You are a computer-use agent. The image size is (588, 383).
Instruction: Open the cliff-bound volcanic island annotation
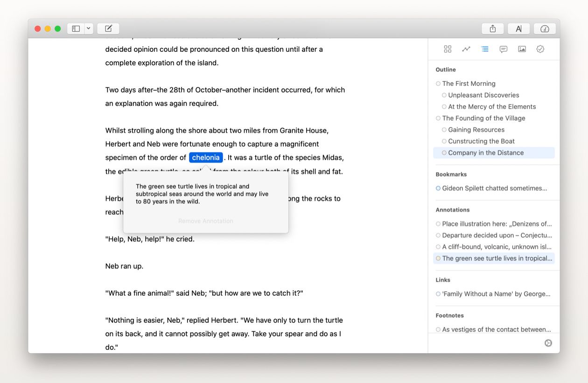(x=497, y=247)
